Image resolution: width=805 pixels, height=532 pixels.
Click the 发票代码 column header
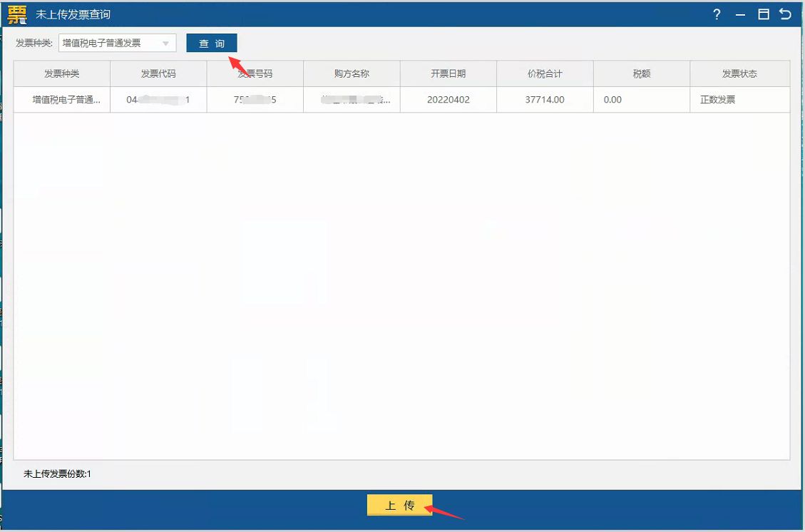click(x=158, y=74)
